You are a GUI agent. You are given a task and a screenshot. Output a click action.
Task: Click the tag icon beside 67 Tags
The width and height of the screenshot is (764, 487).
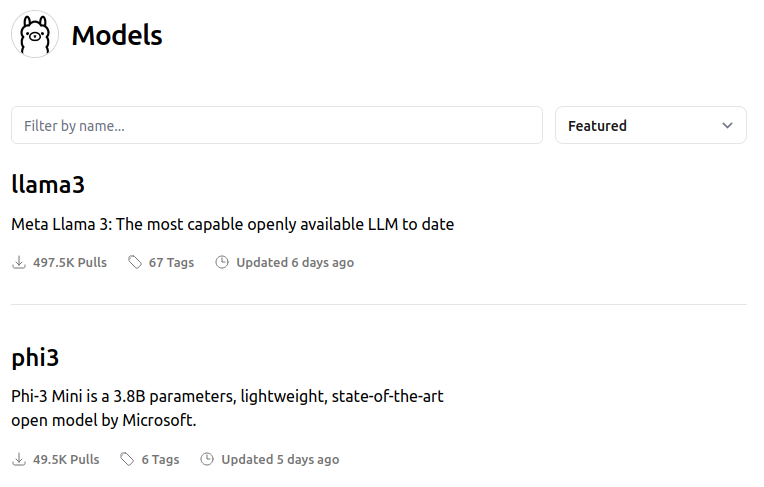pyautogui.click(x=134, y=263)
